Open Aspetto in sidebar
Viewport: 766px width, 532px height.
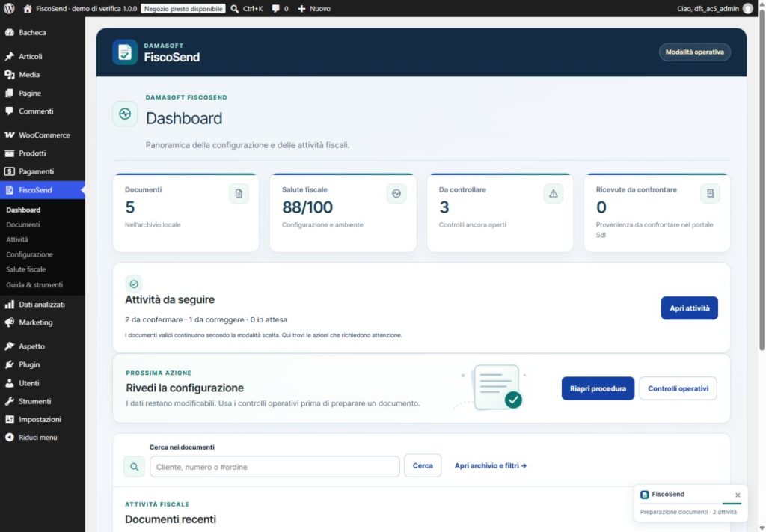[43, 346]
